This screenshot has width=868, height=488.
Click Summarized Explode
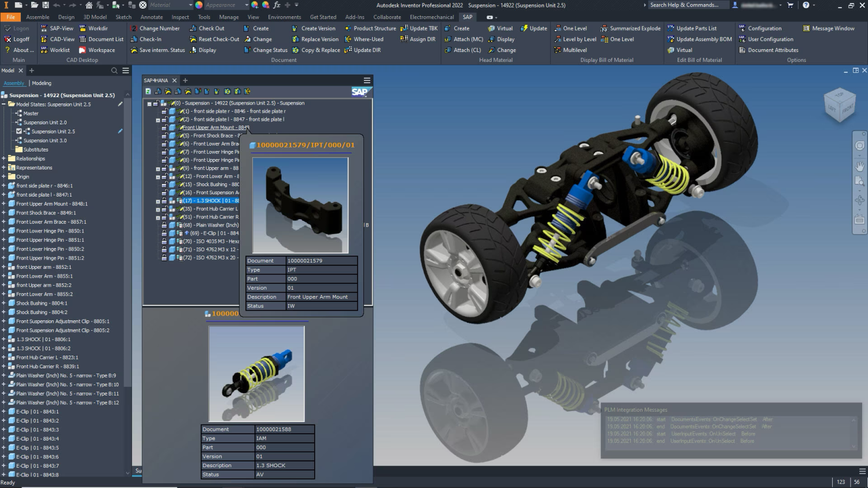tap(631, 28)
